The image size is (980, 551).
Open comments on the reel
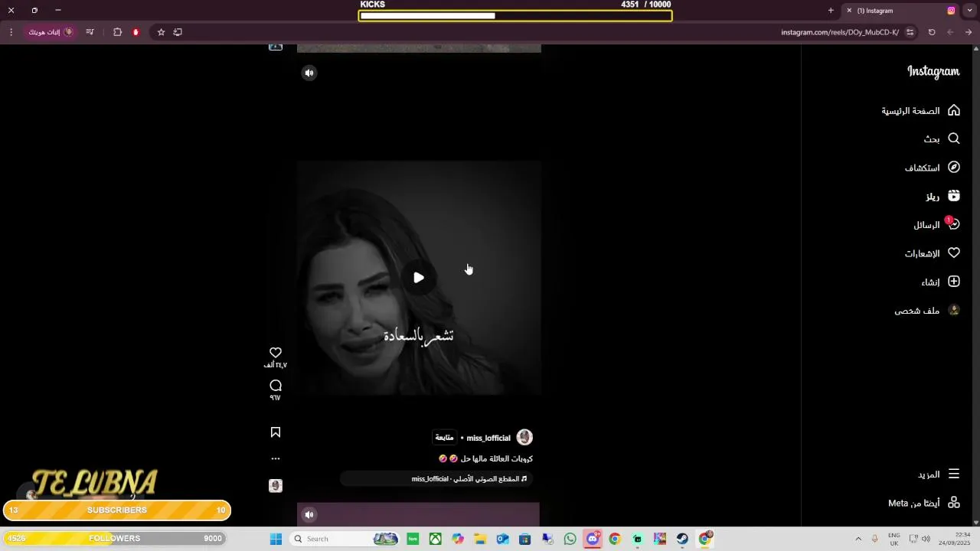pyautogui.click(x=276, y=385)
